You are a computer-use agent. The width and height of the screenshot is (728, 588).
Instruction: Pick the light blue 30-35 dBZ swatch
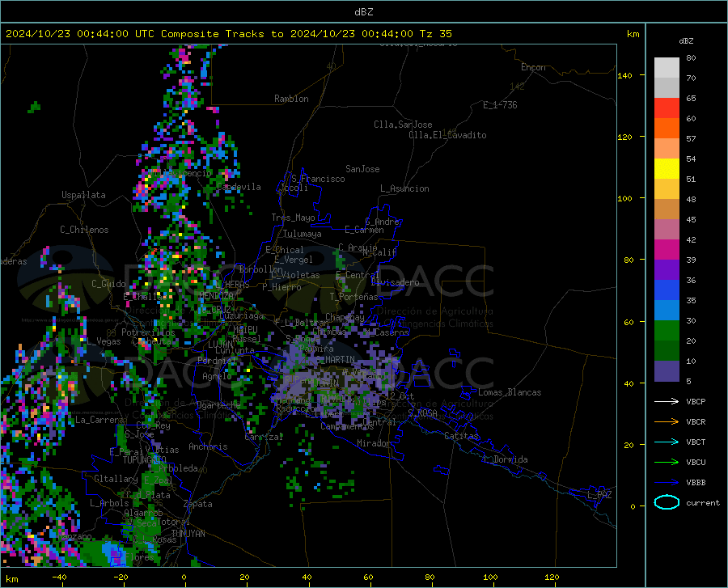tap(667, 311)
